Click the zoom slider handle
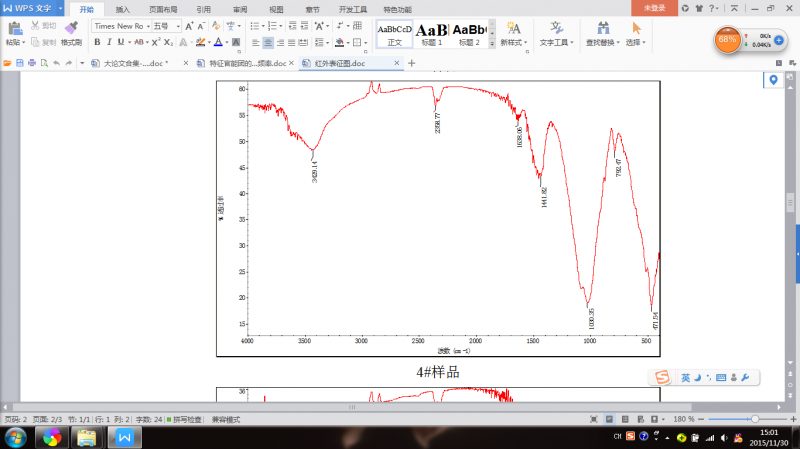 point(755,419)
